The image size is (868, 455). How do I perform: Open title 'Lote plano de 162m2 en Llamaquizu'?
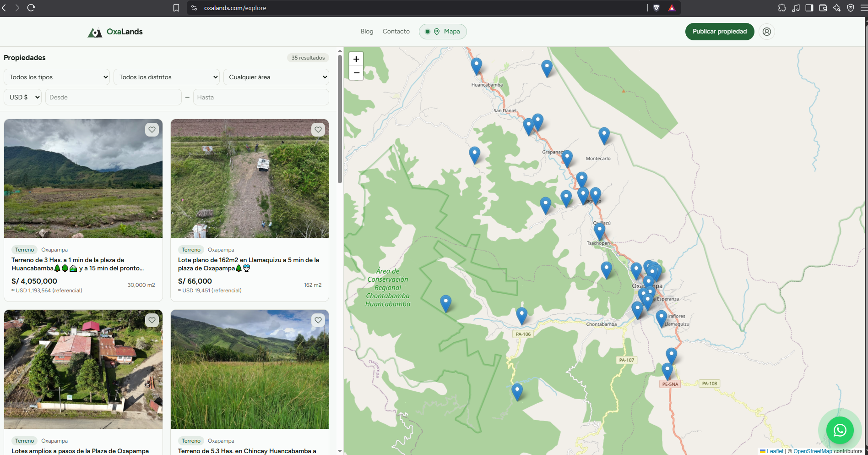point(249,264)
